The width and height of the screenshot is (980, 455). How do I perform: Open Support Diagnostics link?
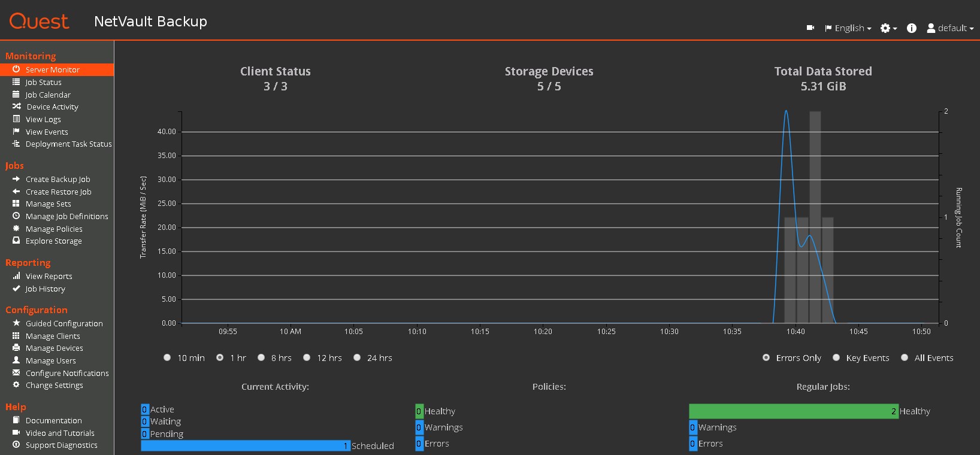click(61, 445)
